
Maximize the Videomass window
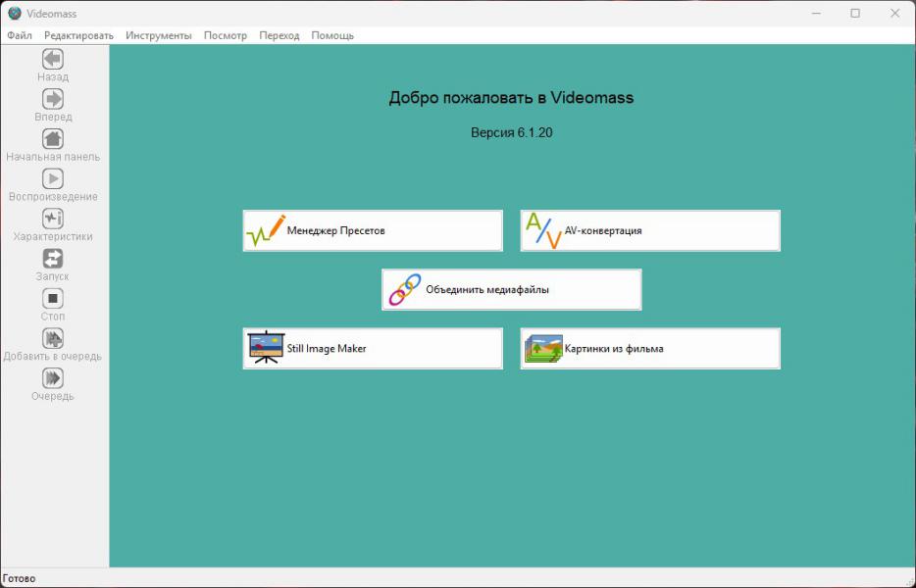coord(855,14)
